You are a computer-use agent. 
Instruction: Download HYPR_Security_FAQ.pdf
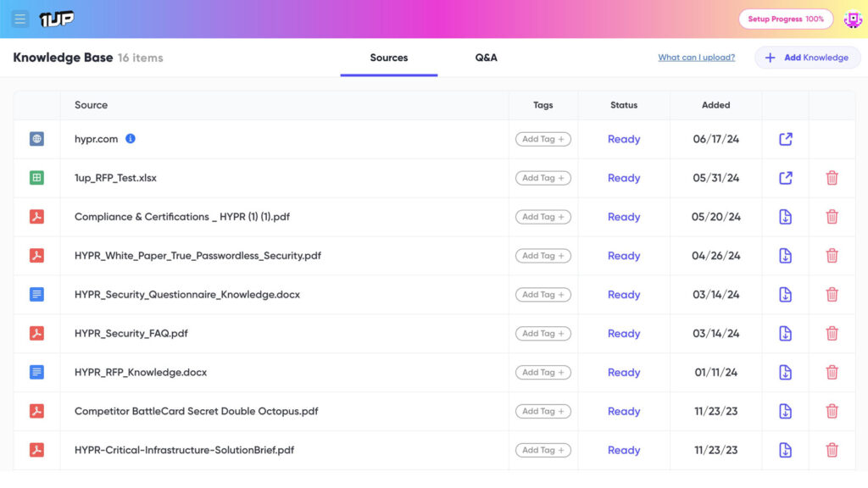(x=786, y=333)
